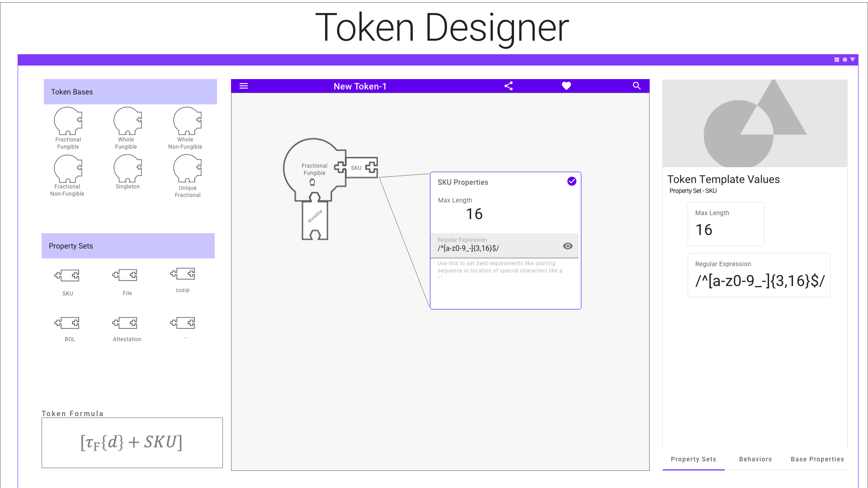Image resolution: width=868 pixels, height=488 pixels.
Task: Pick the Whole Non-Fungible base shape
Action: click(x=187, y=121)
